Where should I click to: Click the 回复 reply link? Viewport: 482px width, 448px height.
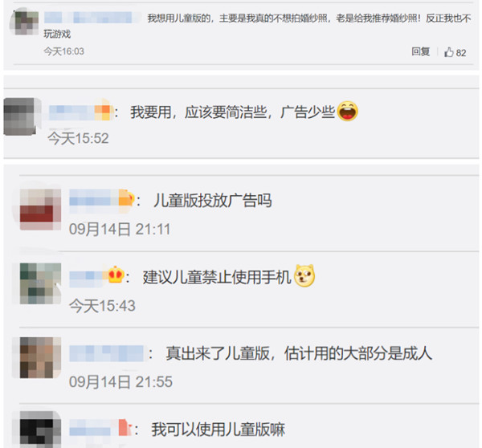pos(421,51)
